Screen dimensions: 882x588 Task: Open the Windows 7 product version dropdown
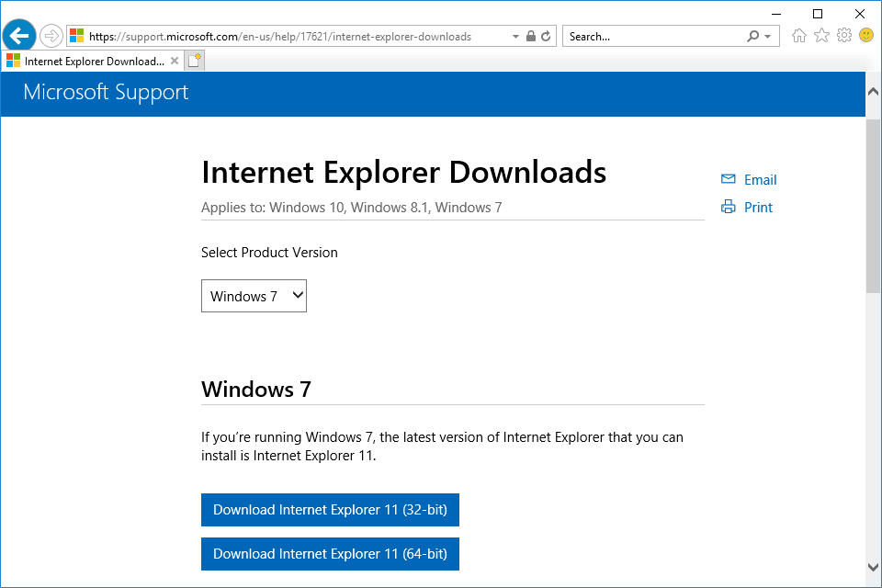[x=254, y=296]
